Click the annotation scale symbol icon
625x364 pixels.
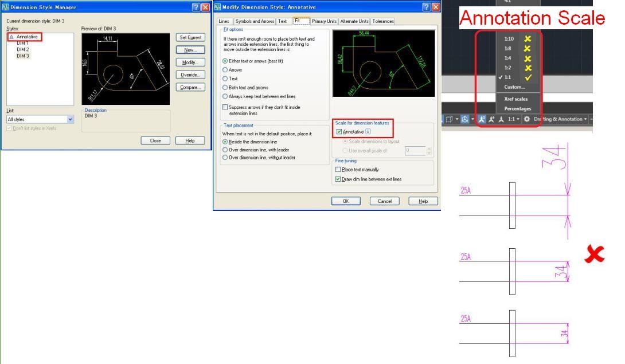coord(502,119)
